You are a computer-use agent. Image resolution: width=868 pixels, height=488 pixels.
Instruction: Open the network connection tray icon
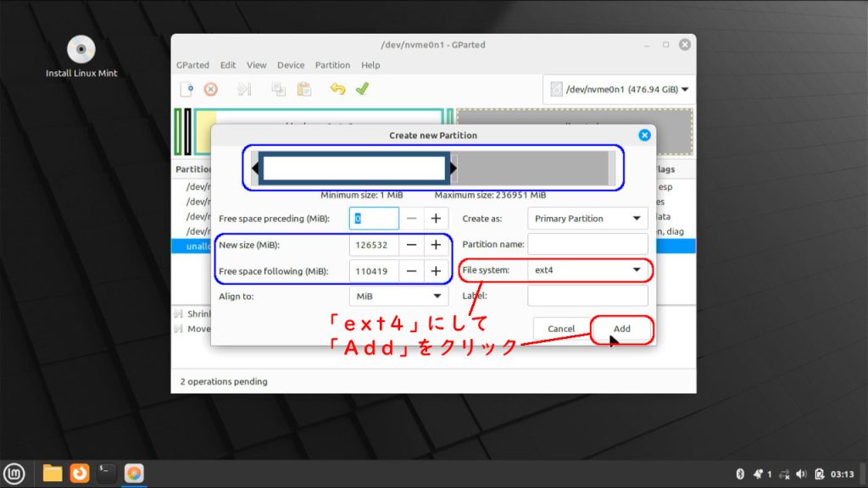[x=784, y=474]
